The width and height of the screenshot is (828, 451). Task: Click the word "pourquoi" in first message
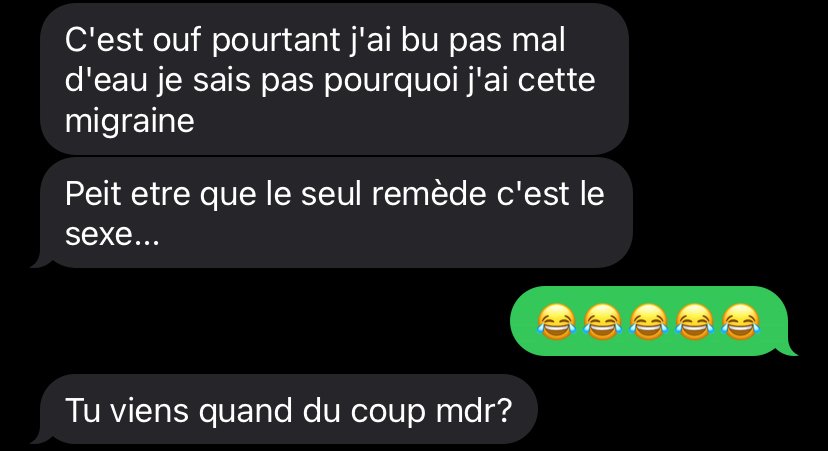(x=390, y=83)
